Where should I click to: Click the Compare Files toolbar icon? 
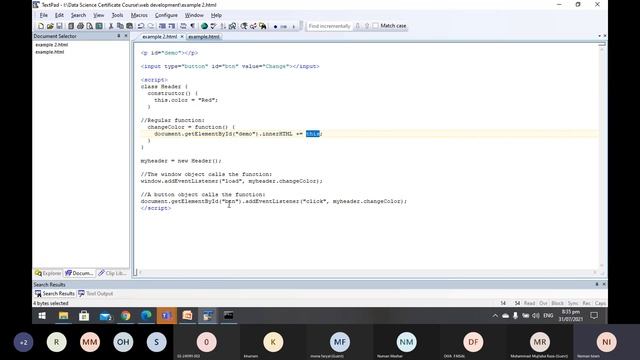(x=232, y=26)
